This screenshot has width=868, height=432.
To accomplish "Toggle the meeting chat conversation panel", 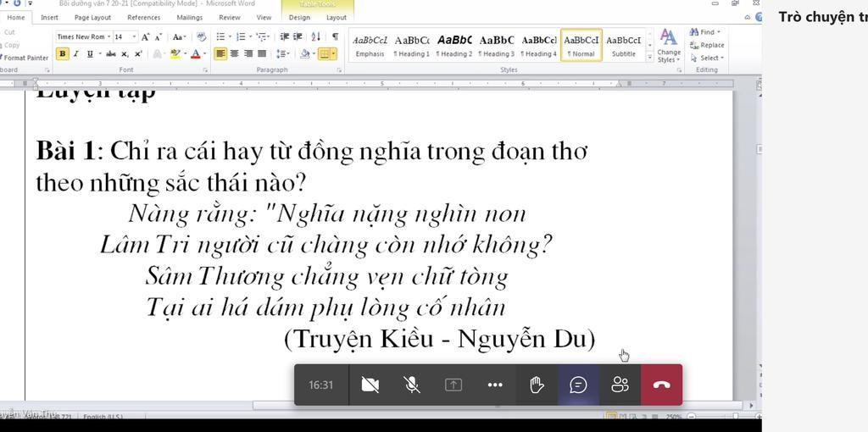I will (x=578, y=385).
